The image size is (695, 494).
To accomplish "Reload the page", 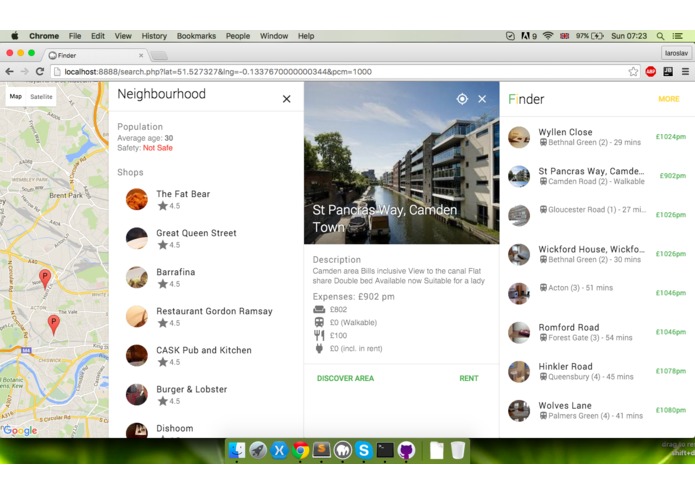I will (x=39, y=71).
